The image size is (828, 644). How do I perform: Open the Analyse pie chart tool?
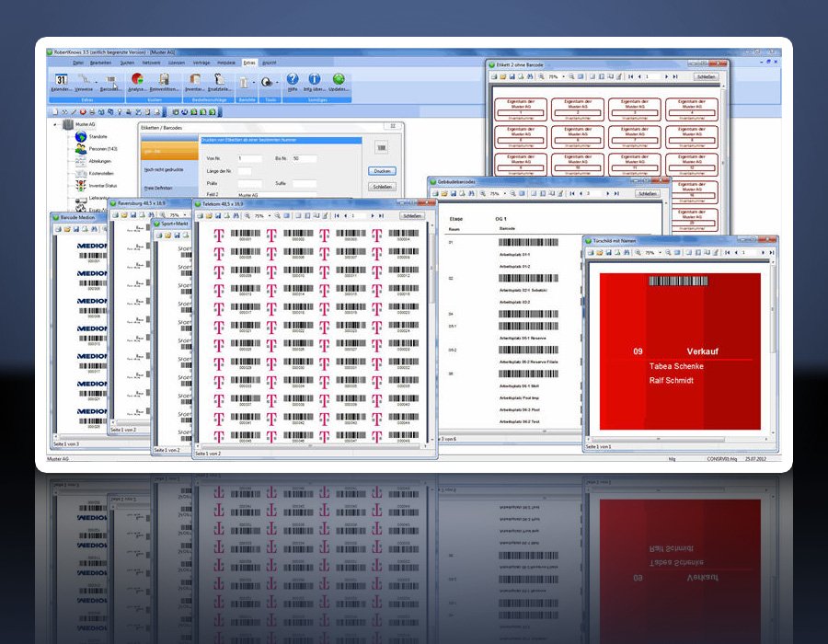click(137, 83)
